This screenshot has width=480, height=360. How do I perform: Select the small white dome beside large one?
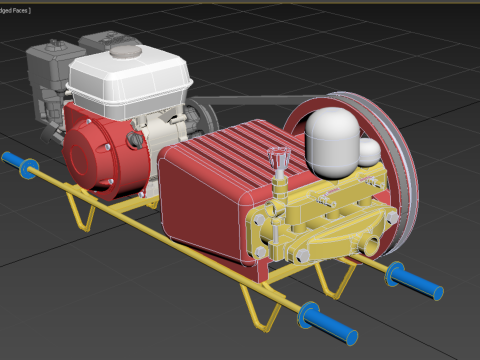point(369,153)
